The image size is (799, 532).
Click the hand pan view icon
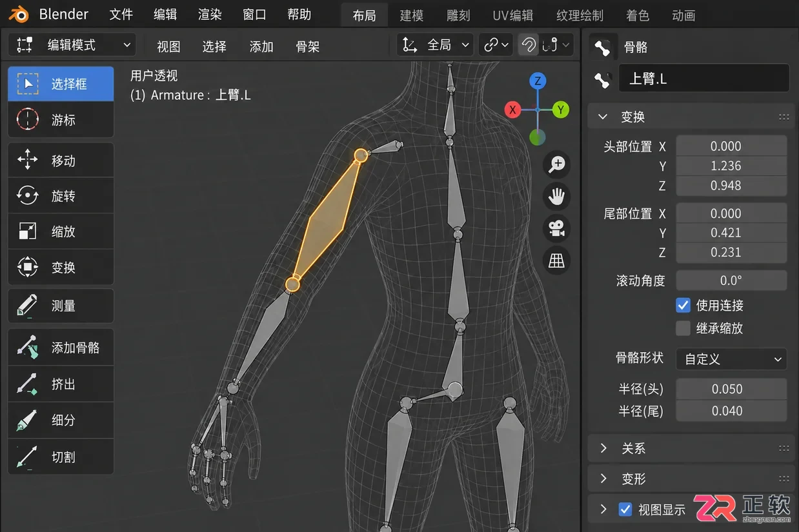[x=556, y=196]
